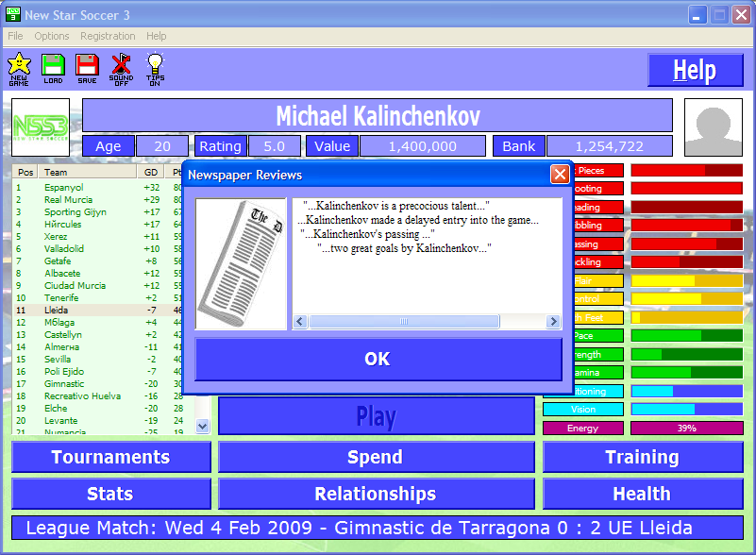Screen dimensions: 756x555
Task: Open the Options menu
Action: [52, 36]
